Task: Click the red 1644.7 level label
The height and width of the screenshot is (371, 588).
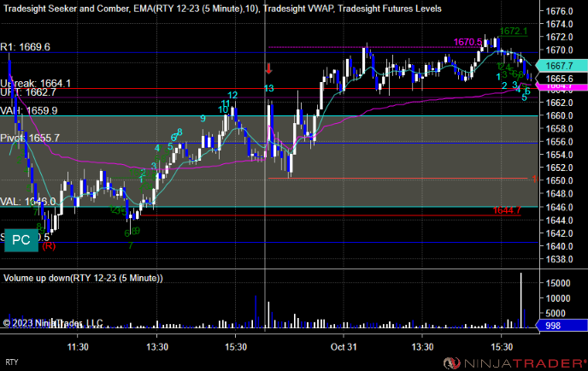Action: pyautogui.click(x=507, y=210)
